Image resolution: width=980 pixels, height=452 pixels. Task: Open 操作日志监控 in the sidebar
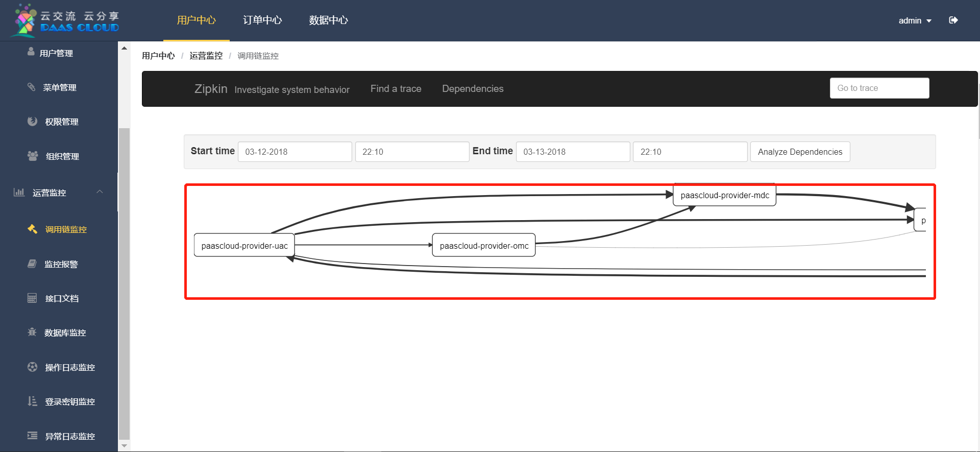pos(70,367)
